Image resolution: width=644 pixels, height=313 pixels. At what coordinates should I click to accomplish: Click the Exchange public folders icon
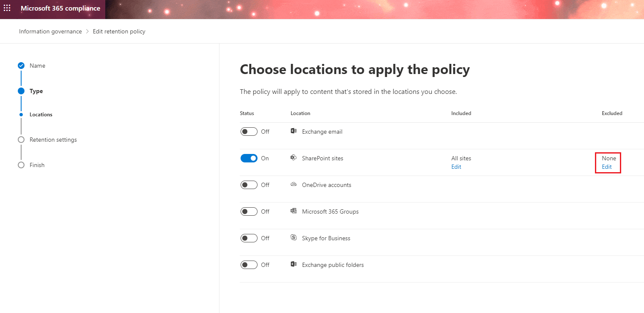tap(293, 264)
